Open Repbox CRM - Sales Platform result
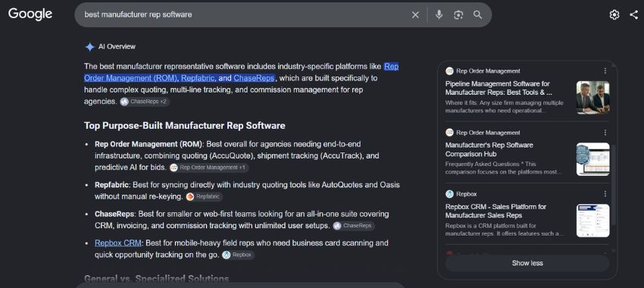Viewport: 644px width, 288px height. [x=496, y=211]
